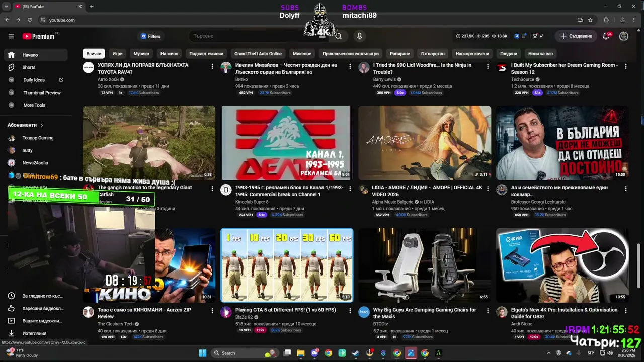The image size is (644, 362).
Task: Open options menu for Toyota RAV4 video
Action: pos(212,66)
